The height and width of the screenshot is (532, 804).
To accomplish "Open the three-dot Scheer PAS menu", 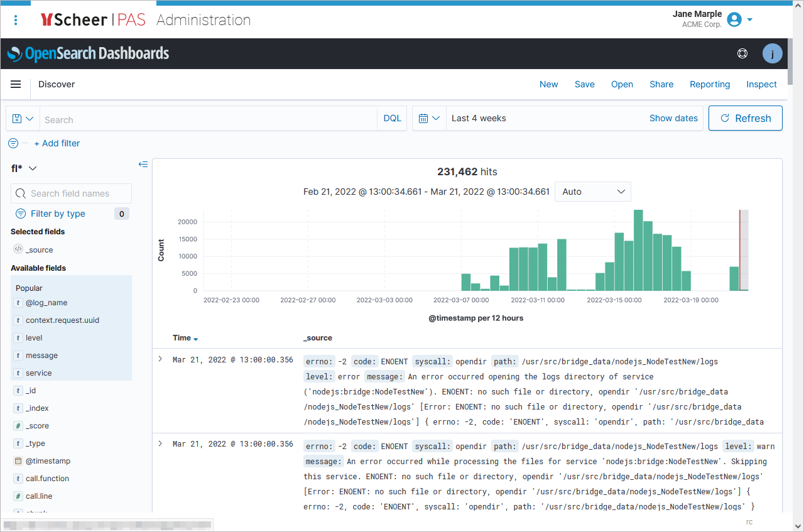I will [x=16, y=20].
